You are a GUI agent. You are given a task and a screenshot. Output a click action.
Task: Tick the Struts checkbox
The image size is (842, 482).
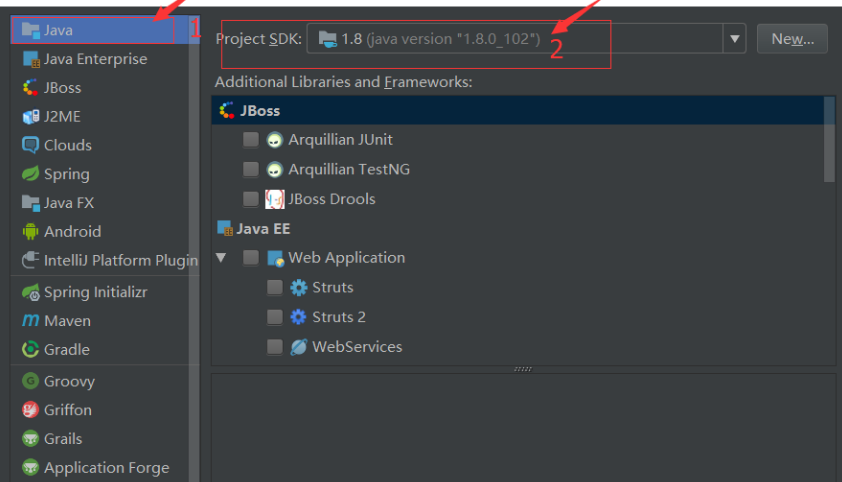pyautogui.click(x=275, y=287)
